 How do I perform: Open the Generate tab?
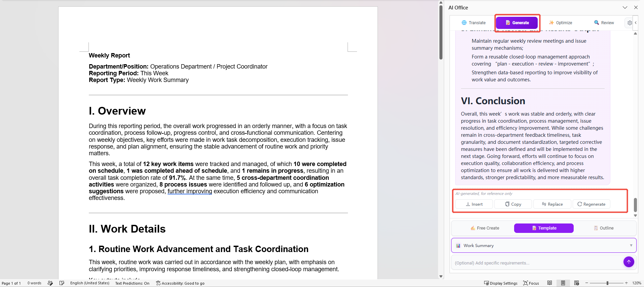click(x=517, y=23)
